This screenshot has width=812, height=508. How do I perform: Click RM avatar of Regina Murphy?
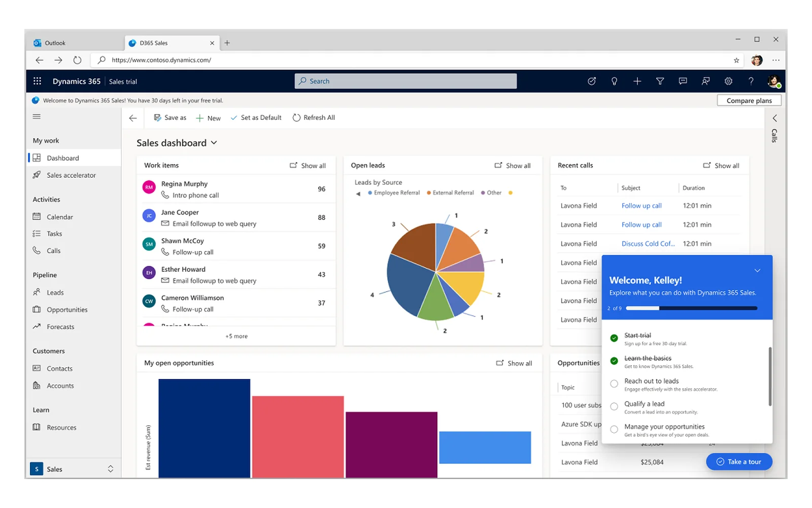coord(149,187)
